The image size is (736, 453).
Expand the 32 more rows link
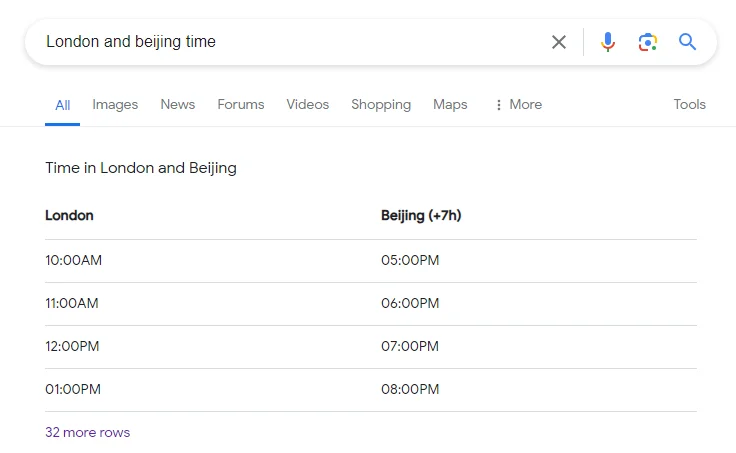88,433
